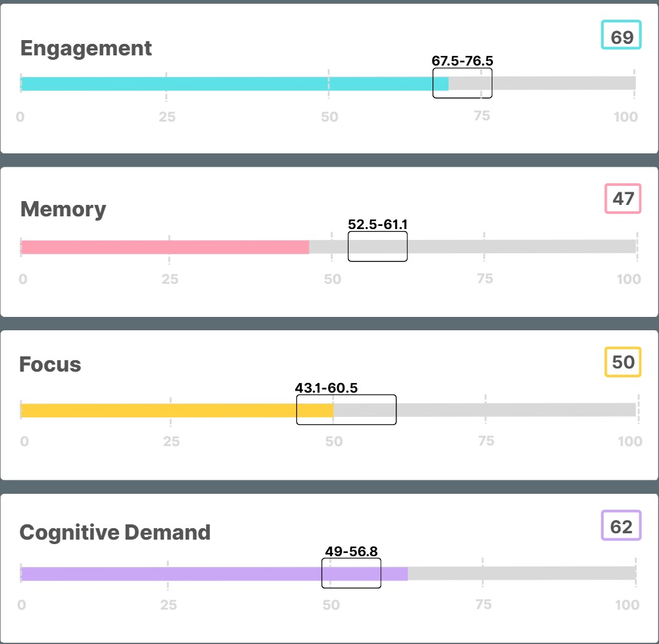Viewport: 659px width, 644px height.
Task: Select the Cognitive Demand score badge 62
Action: click(x=621, y=526)
